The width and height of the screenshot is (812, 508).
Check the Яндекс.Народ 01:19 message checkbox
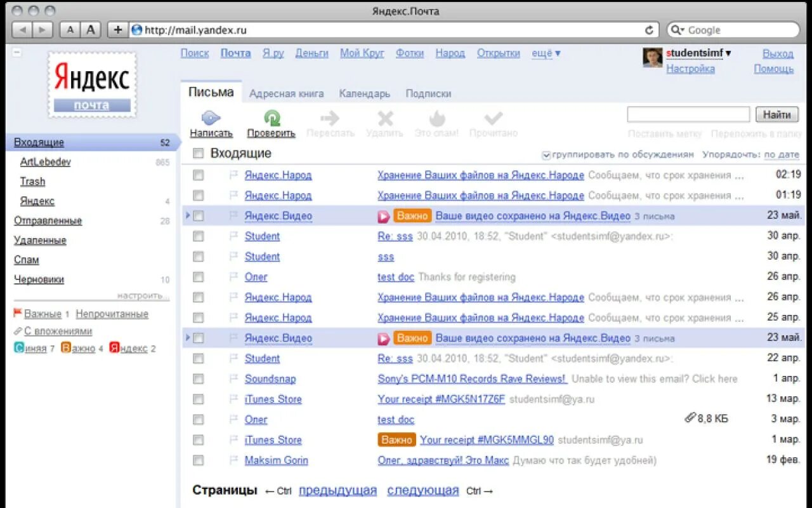tap(198, 196)
